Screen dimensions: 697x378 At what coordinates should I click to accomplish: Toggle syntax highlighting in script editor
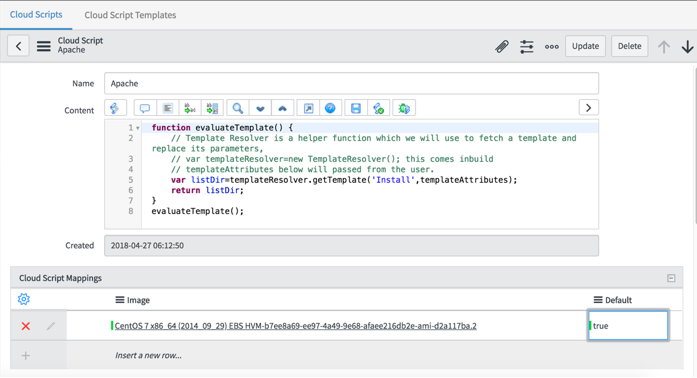(115, 108)
